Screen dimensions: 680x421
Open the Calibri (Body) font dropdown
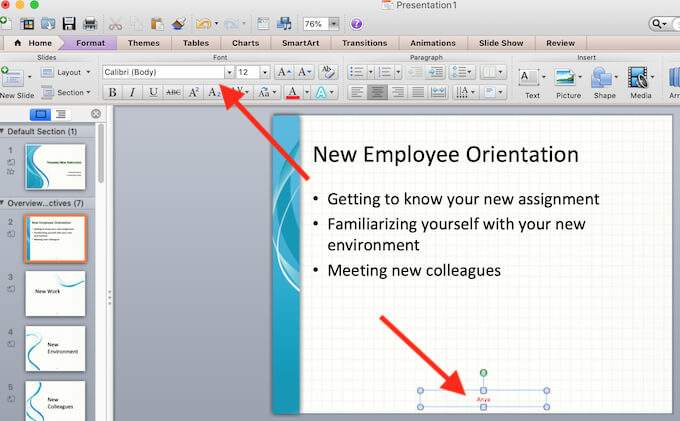tap(229, 72)
